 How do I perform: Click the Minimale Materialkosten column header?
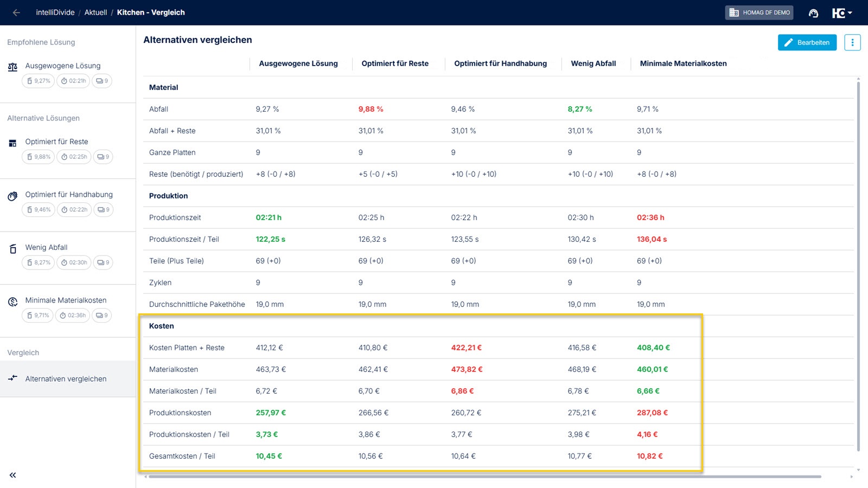[683, 63]
